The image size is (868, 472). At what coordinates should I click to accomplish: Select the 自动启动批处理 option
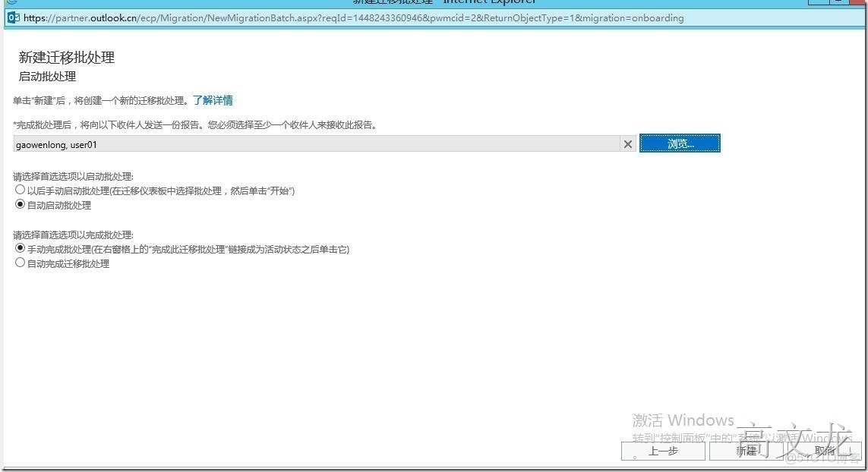point(20,204)
